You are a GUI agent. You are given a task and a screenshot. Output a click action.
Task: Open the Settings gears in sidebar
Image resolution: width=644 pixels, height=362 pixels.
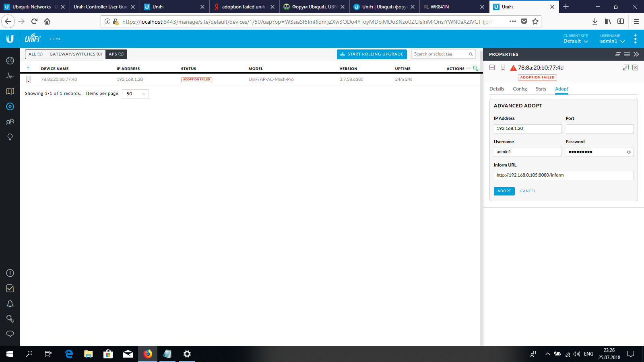click(x=10, y=319)
